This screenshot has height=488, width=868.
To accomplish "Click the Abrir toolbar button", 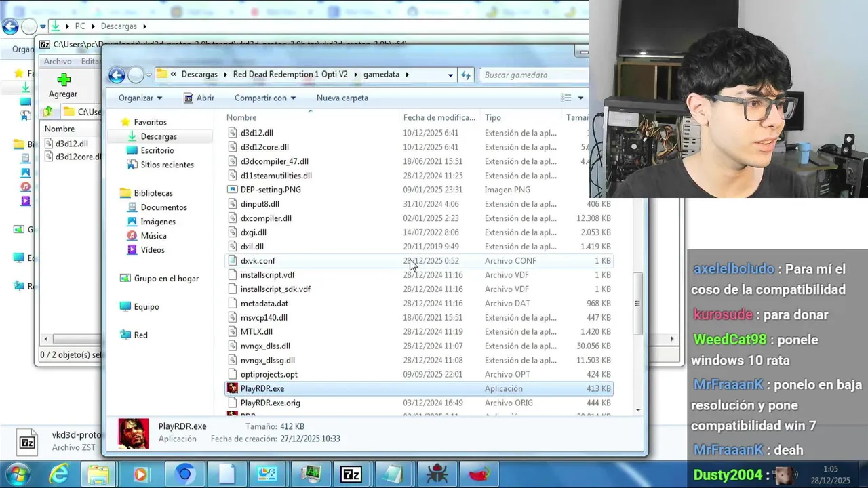I will point(199,98).
